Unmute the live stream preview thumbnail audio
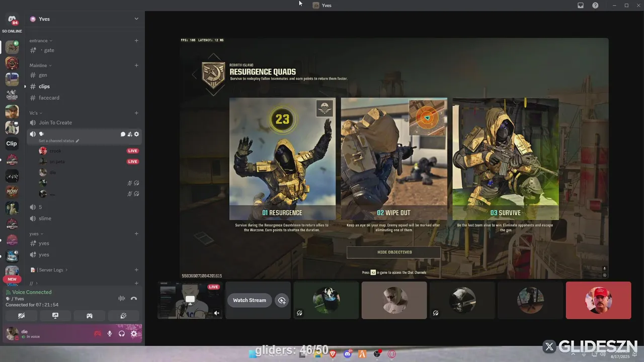 (217, 313)
